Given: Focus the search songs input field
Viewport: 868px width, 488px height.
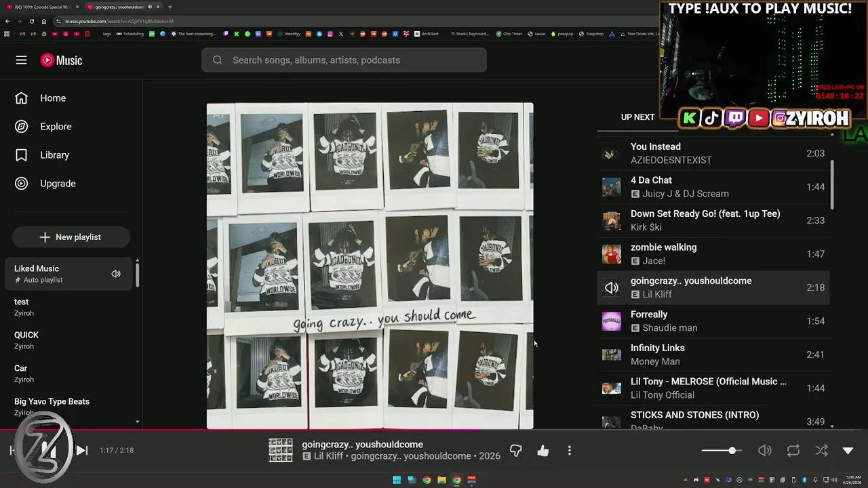Looking at the screenshot, I should 344,60.
